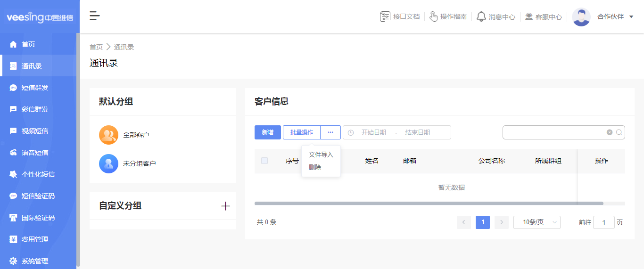Click the 所属群组 column header
This screenshot has height=269, width=644.
(548, 161)
